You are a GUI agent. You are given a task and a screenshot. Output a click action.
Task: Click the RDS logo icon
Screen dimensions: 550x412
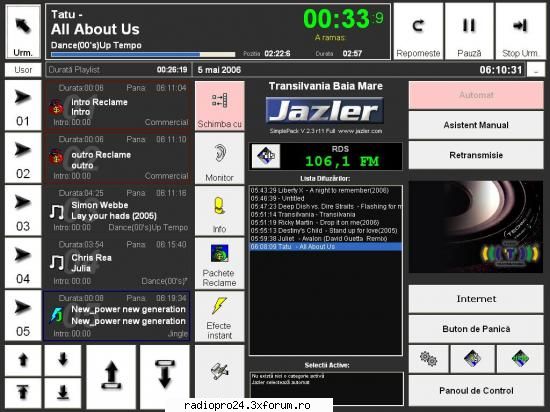click(x=266, y=156)
